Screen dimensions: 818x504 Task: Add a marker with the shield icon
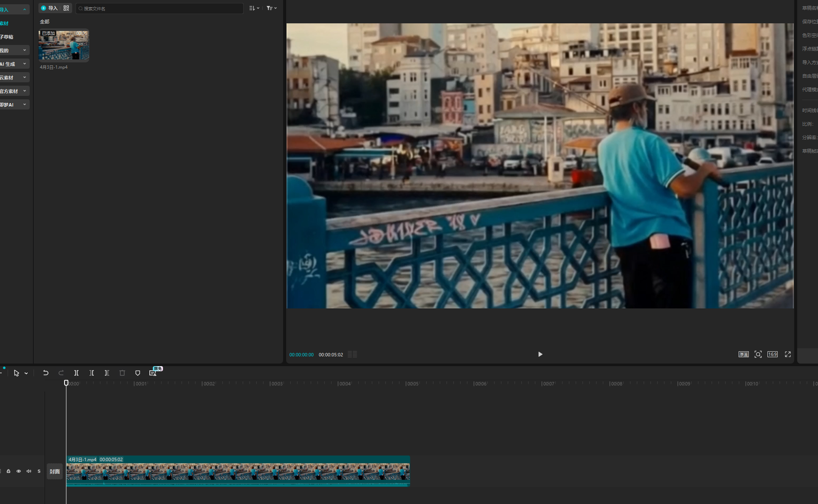click(x=138, y=373)
